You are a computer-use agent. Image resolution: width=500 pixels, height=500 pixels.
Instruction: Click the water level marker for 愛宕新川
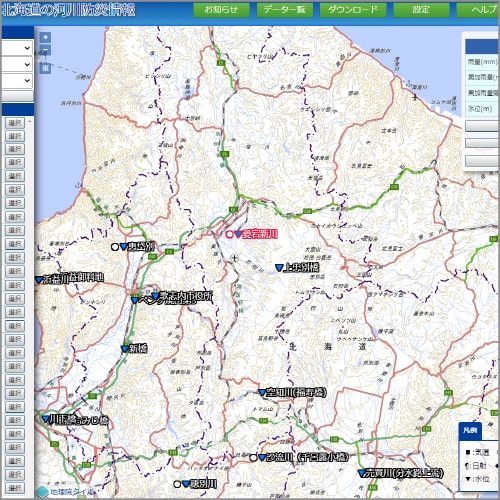(238, 234)
